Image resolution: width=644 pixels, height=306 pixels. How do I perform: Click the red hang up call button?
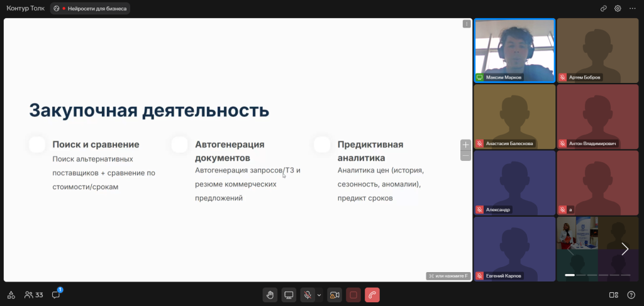[x=372, y=295]
